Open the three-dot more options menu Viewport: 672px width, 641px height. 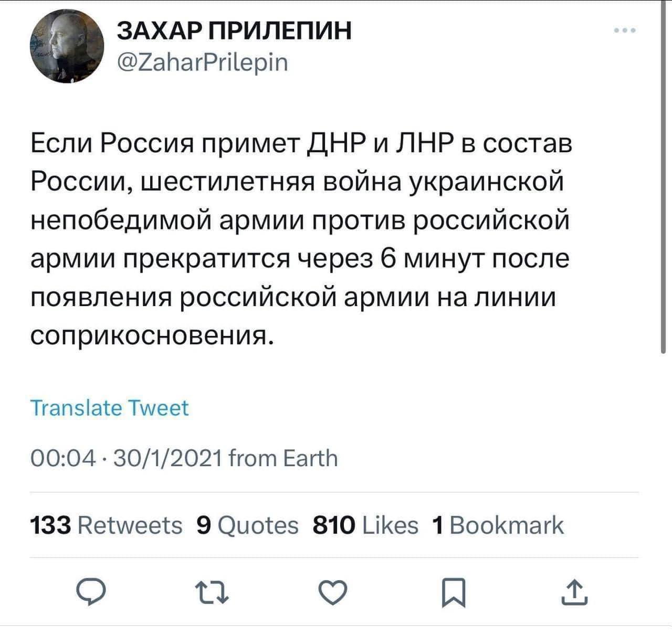click(625, 30)
